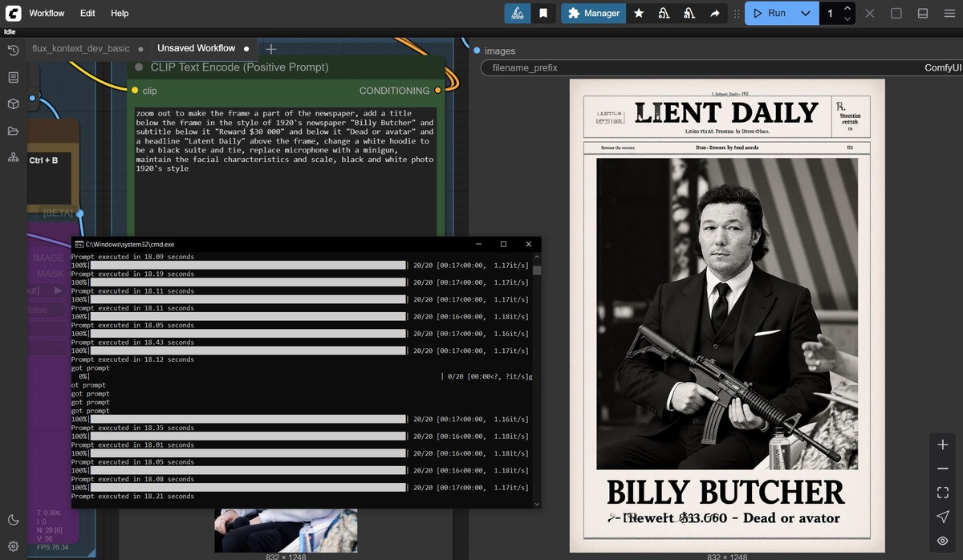Open the Workflow menu
This screenshot has width=963, height=560.
47,14
